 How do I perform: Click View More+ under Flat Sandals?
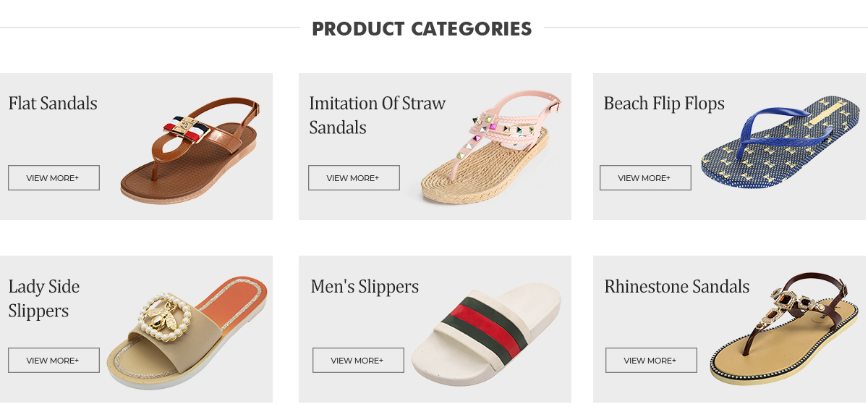point(54,178)
